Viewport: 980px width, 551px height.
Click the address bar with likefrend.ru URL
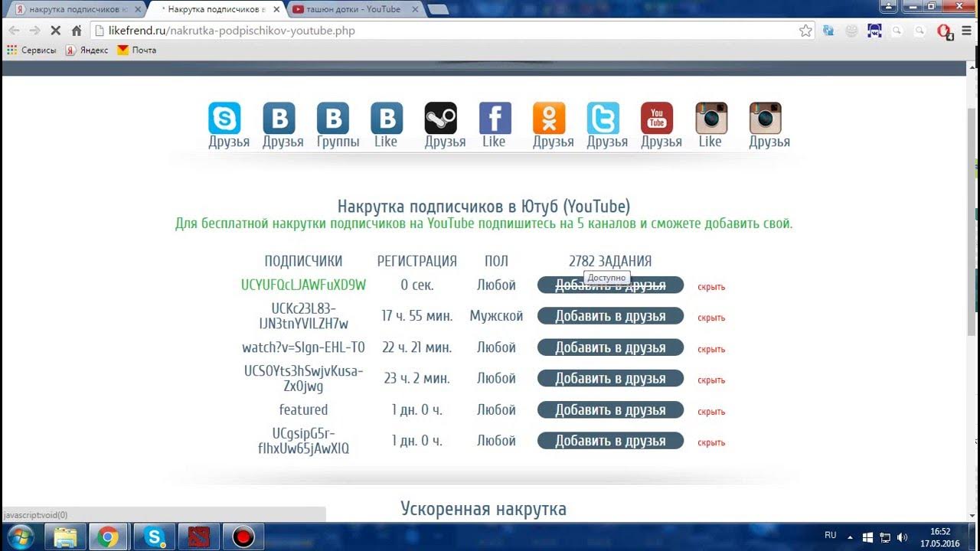point(452,31)
